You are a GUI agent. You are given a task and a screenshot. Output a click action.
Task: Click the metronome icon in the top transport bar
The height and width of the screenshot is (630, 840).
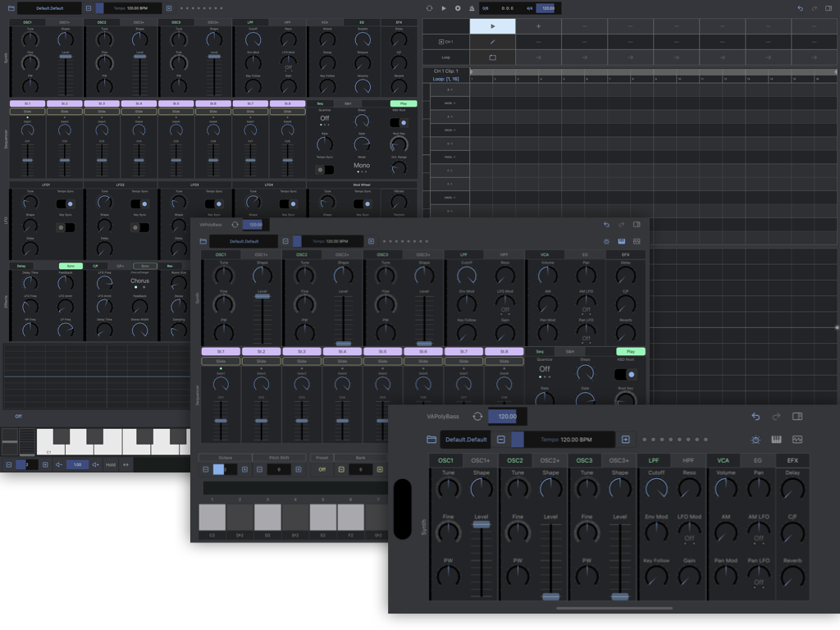point(471,8)
